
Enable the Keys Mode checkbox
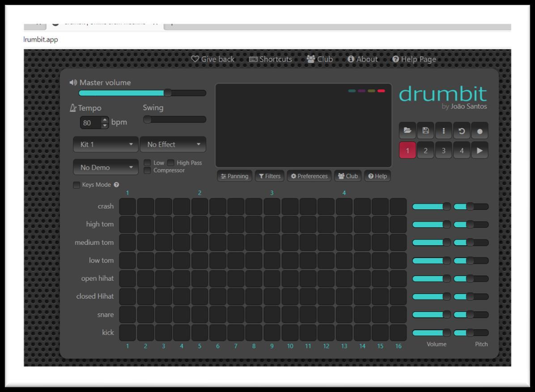(77, 185)
